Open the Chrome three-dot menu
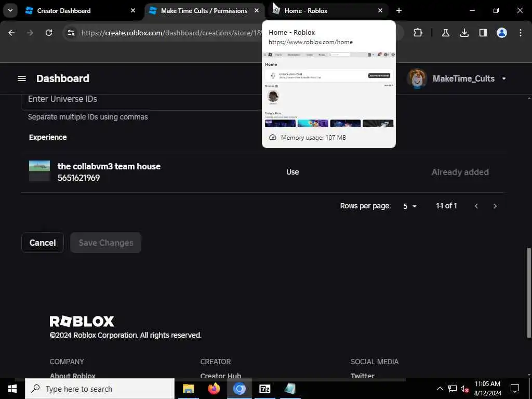This screenshot has width=532, height=399. click(521, 33)
